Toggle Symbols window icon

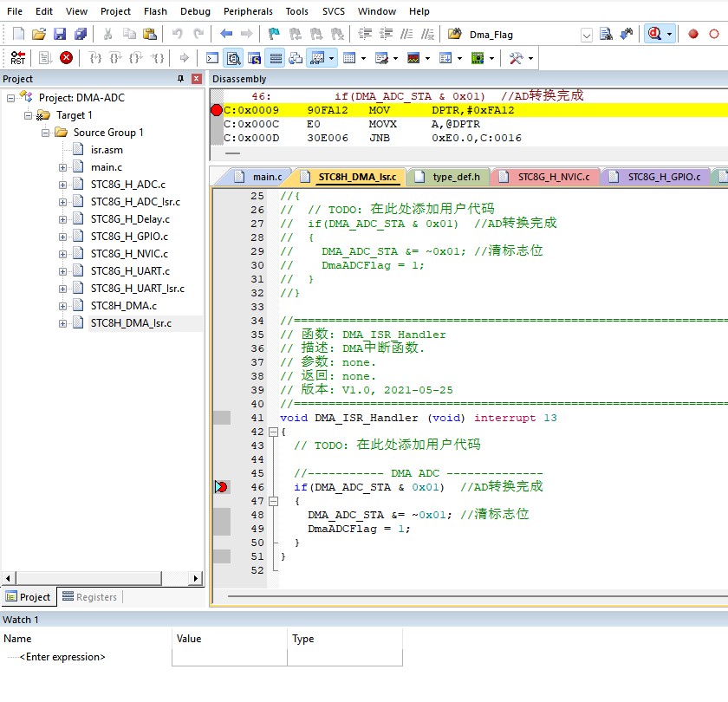255,58
